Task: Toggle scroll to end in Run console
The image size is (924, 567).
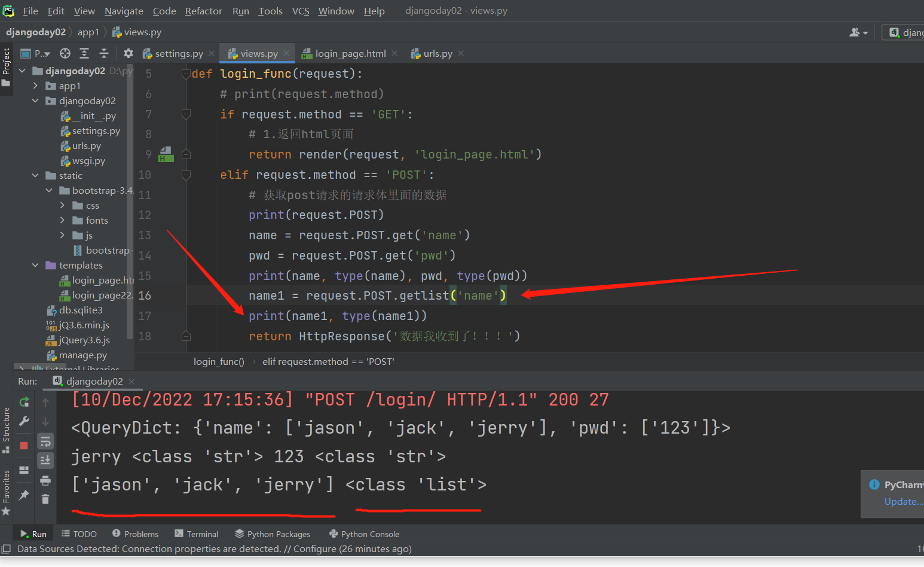Action: (45, 460)
